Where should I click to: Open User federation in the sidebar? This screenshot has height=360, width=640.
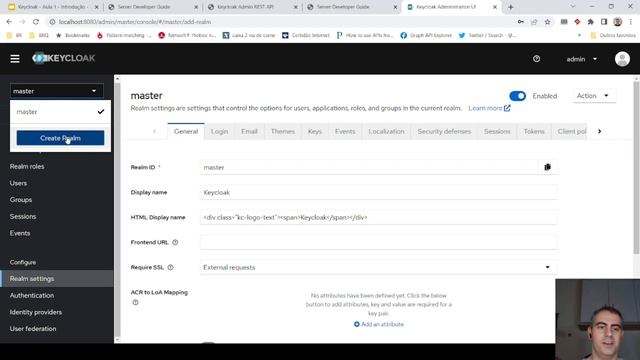(33, 329)
